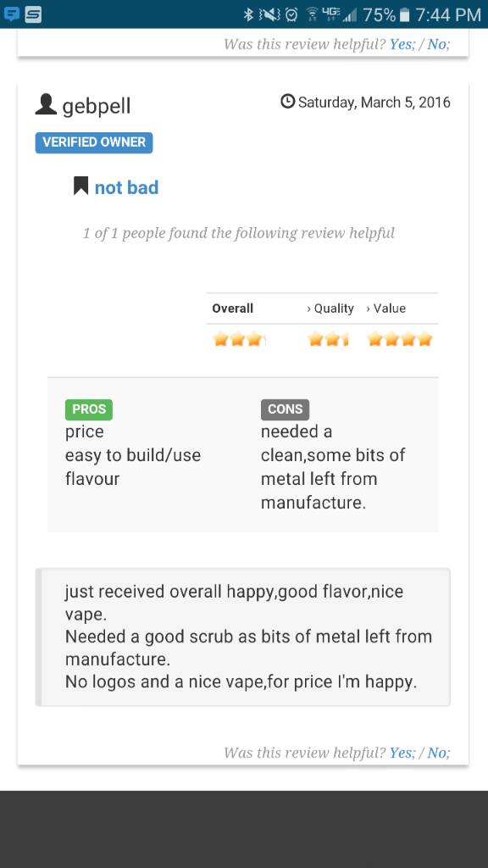Tap the user profile icon beside gebpell
Screen dimensions: 488x868
click(x=46, y=104)
